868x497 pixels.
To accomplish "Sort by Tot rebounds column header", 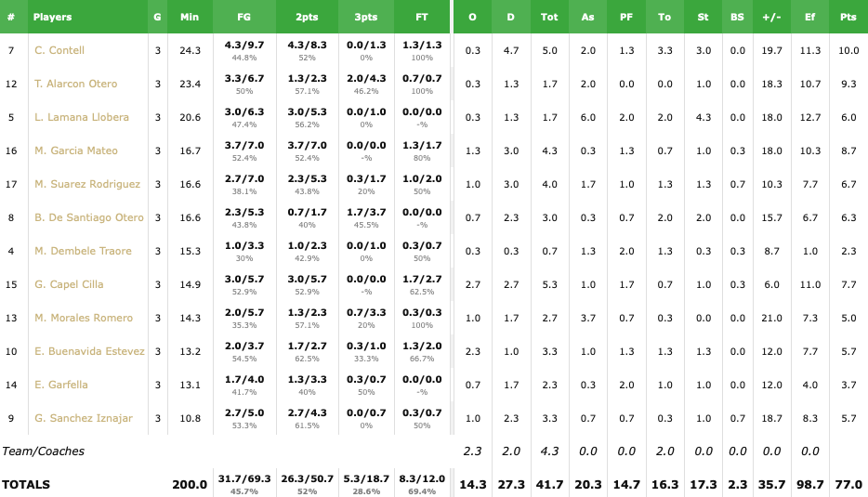I will pyautogui.click(x=549, y=17).
